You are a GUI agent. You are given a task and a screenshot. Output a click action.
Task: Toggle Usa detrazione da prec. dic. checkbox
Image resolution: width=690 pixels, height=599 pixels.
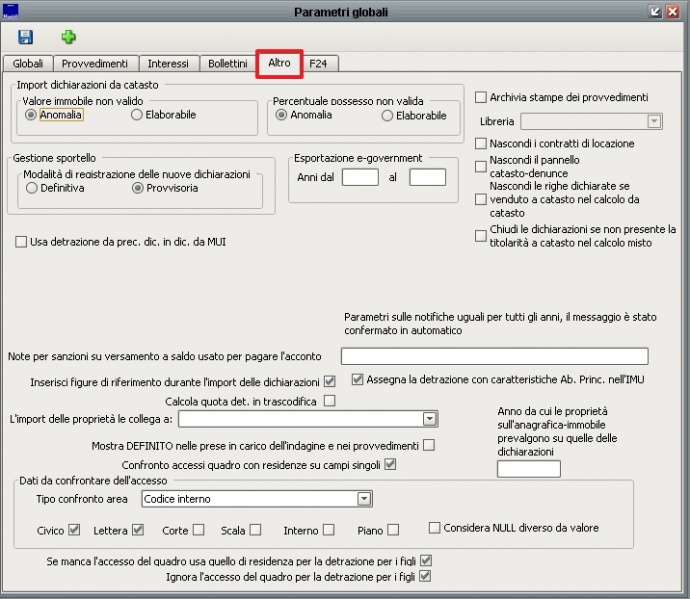(21, 241)
